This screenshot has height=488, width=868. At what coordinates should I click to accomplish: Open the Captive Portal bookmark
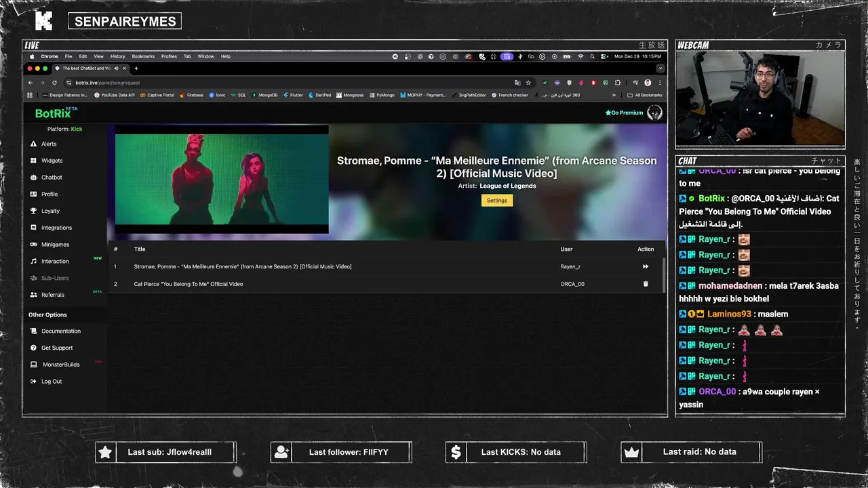(157, 95)
